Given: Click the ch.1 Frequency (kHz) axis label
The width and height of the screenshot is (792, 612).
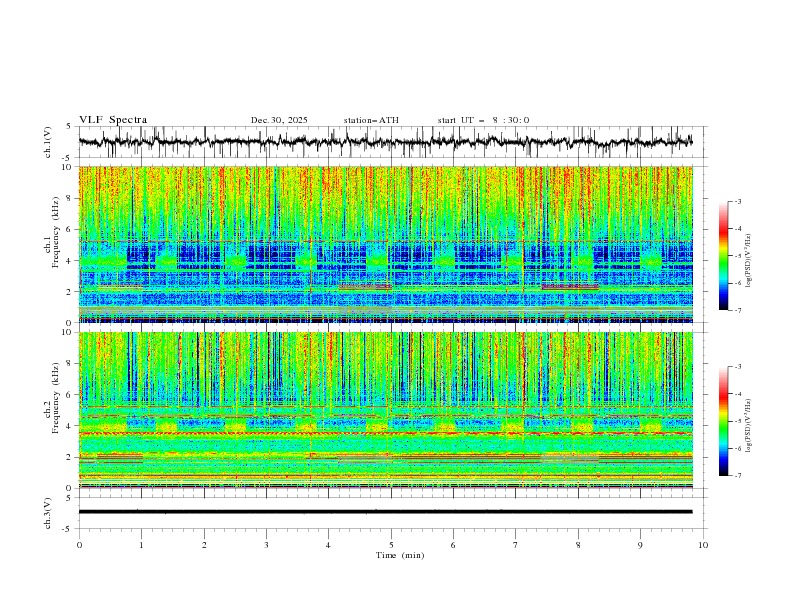Looking at the screenshot, I should click(53, 232).
